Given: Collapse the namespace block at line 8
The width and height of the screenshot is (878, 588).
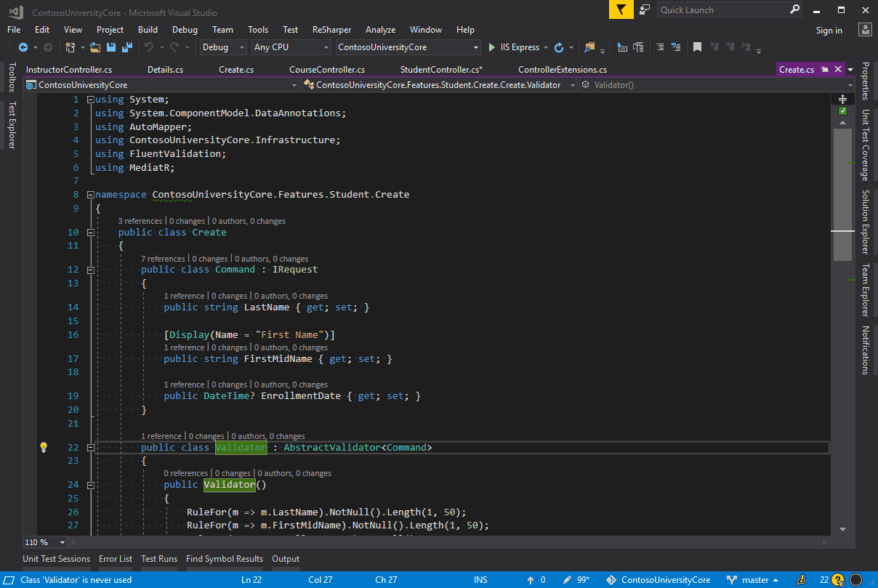Looking at the screenshot, I should (x=90, y=195).
